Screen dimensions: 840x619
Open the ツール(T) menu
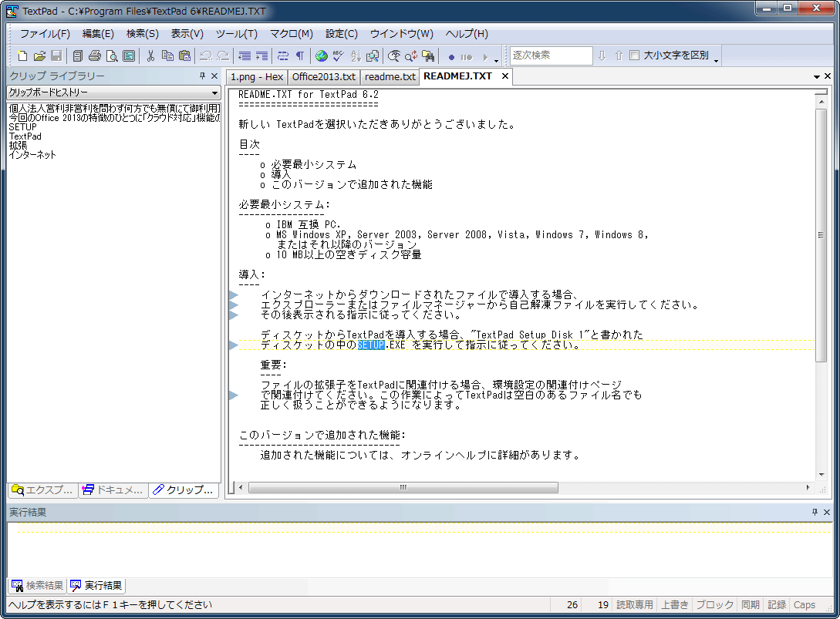coord(236,34)
